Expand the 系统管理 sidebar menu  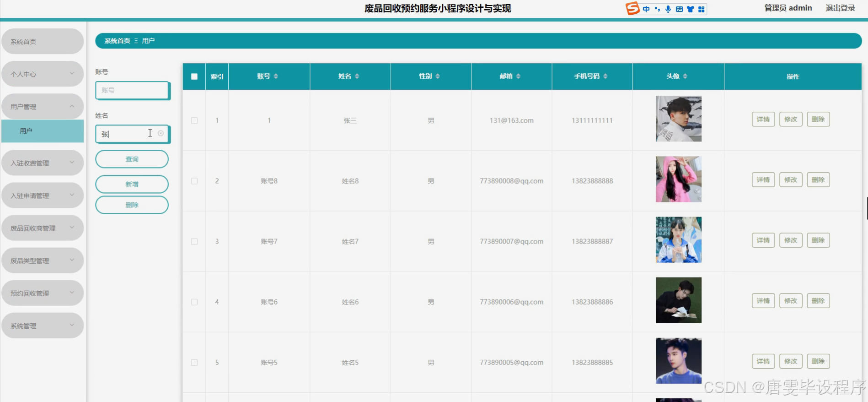tap(43, 325)
